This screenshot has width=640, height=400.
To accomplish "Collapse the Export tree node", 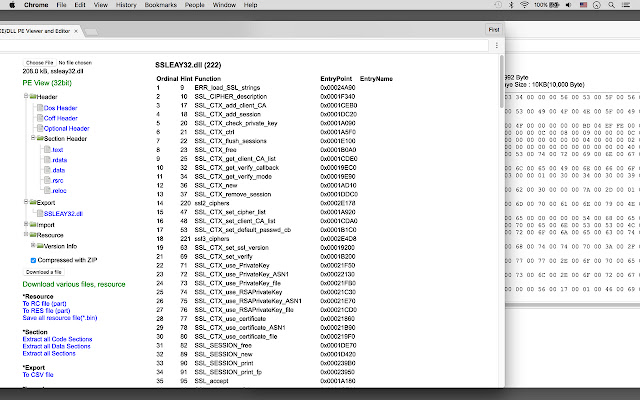I will [x=26, y=202].
